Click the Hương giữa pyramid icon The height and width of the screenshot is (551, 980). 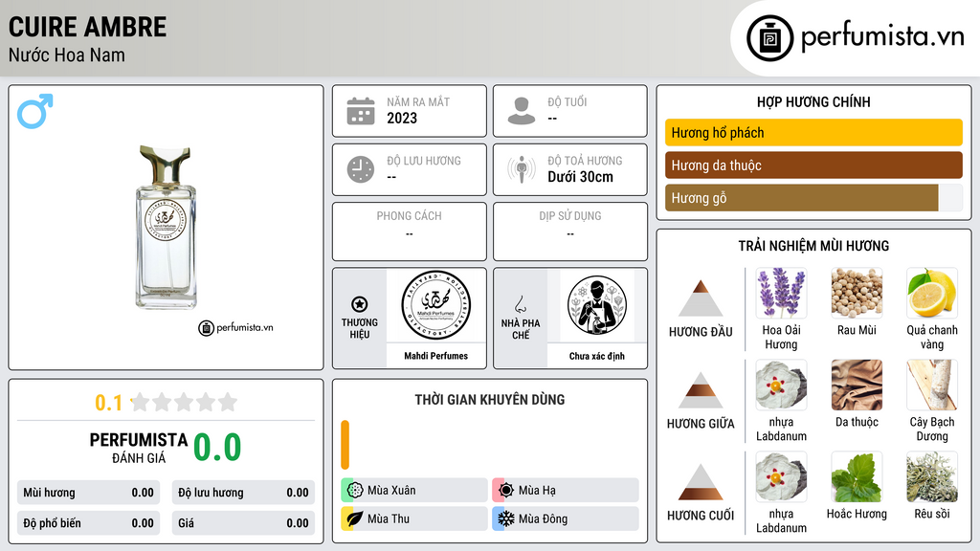coord(701,390)
